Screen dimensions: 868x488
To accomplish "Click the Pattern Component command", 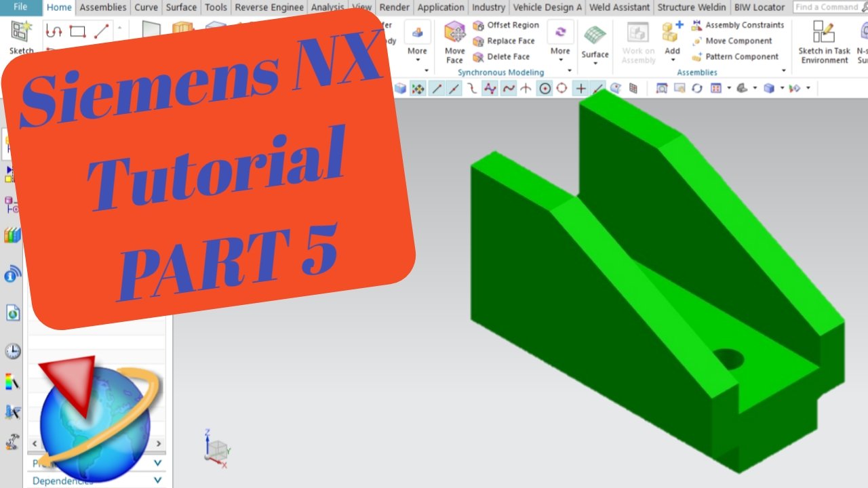I will [734, 57].
